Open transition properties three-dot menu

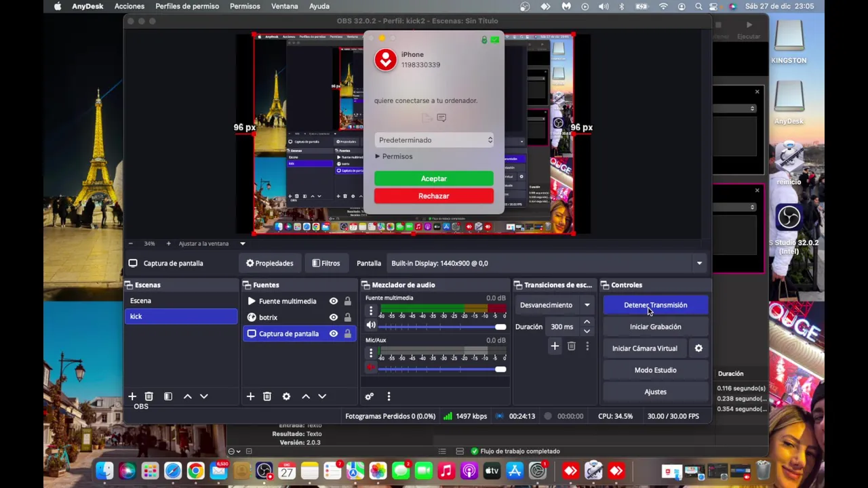coord(587,346)
